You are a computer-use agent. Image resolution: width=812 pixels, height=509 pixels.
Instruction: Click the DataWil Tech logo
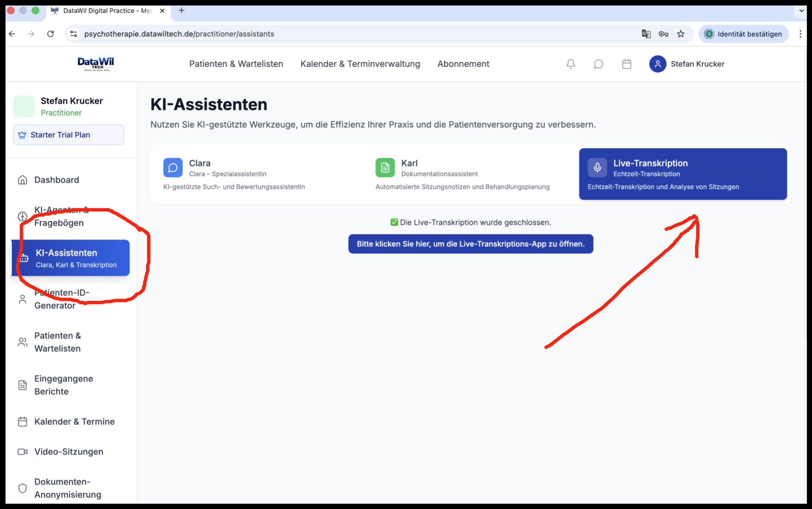pos(96,64)
